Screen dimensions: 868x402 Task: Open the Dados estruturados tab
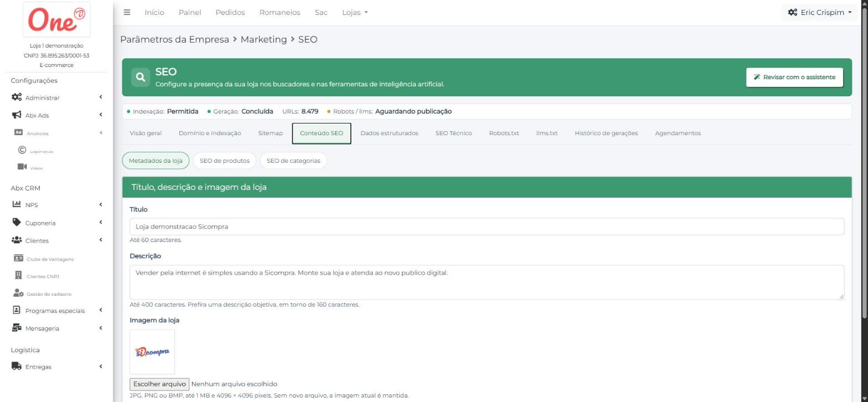(x=389, y=133)
